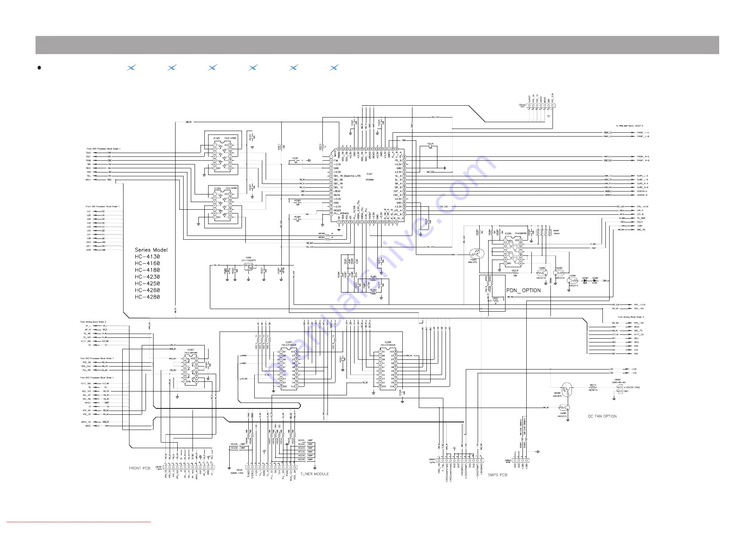Image resolution: width=756 pixels, height=534 pixels.
Task: Click the A117_CS label on right
Action: click(639, 334)
